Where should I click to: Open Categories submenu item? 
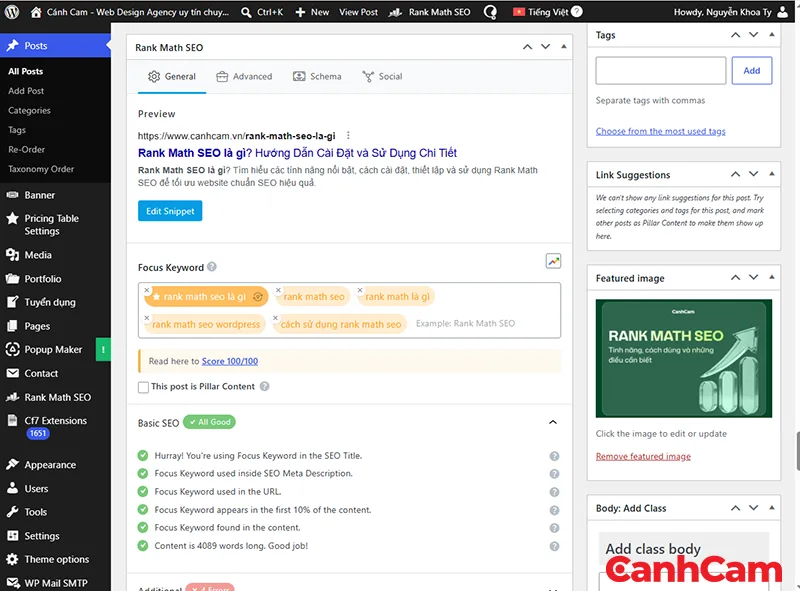[29, 110]
